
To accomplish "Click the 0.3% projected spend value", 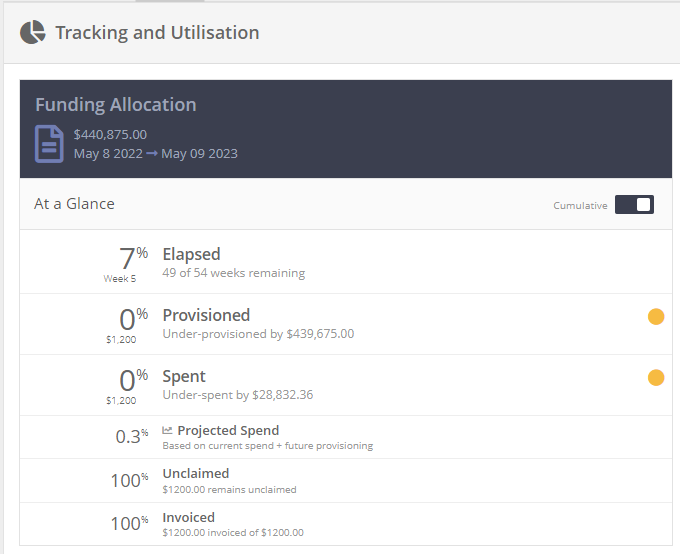I will coord(132,436).
